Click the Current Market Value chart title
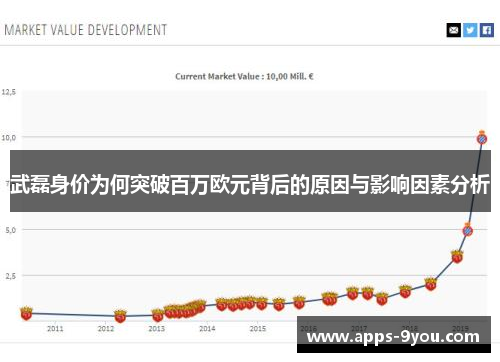Image resolution: width=500 pixels, height=362 pixels. coord(244,77)
